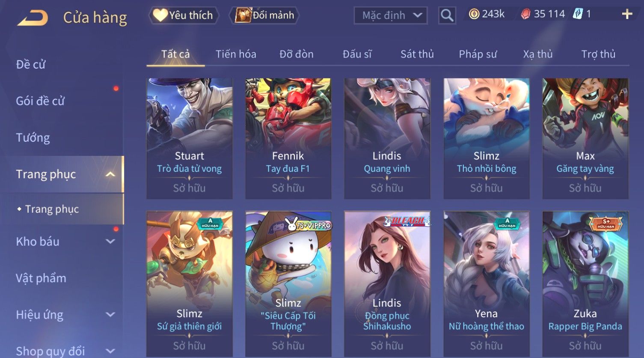Select the Tiến hóa tab
The height and width of the screenshot is (358, 644).
tap(236, 54)
